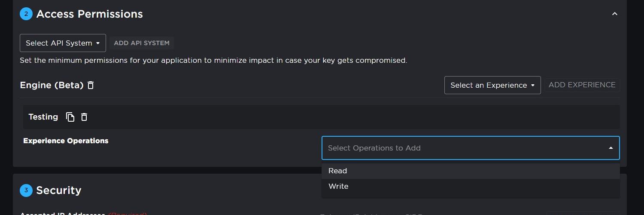
Task: Copy the Testing experience ID
Action: (70, 117)
